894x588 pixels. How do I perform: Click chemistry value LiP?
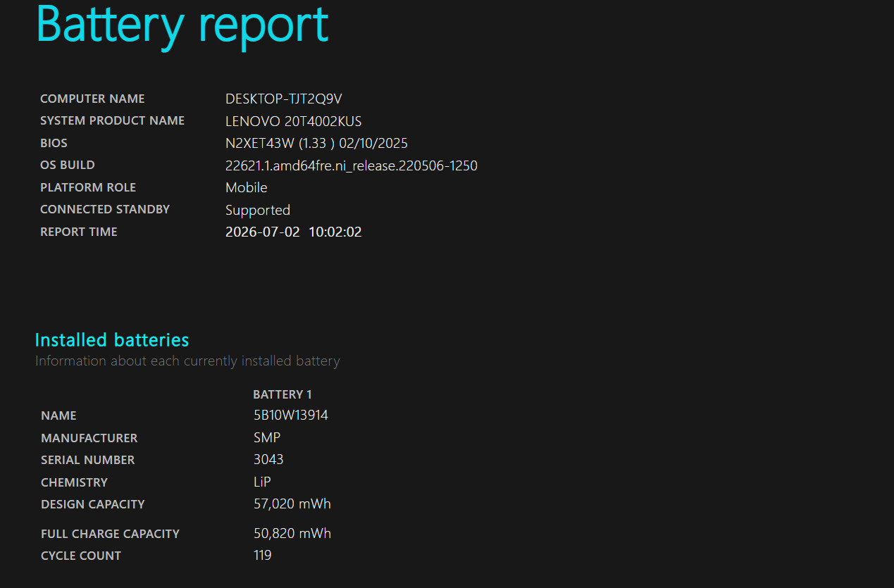tap(262, 482)
